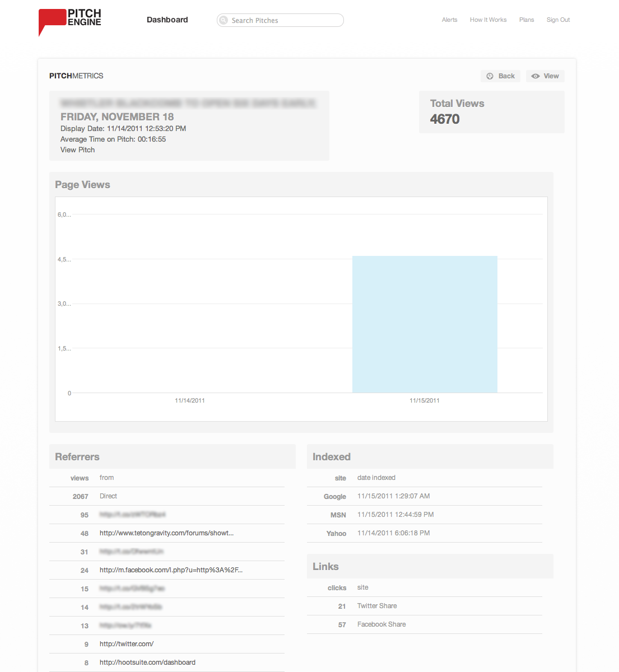This screenshot has height=672, width=619.
Task: Click the blurred referrer with 31 views
Action: 132,552
